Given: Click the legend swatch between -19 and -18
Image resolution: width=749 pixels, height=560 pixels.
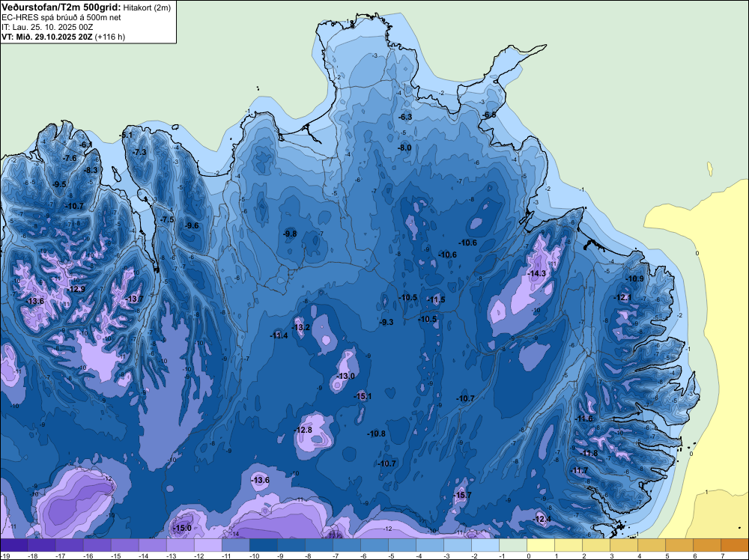Looking at the screenshot, I should (13, 545).
